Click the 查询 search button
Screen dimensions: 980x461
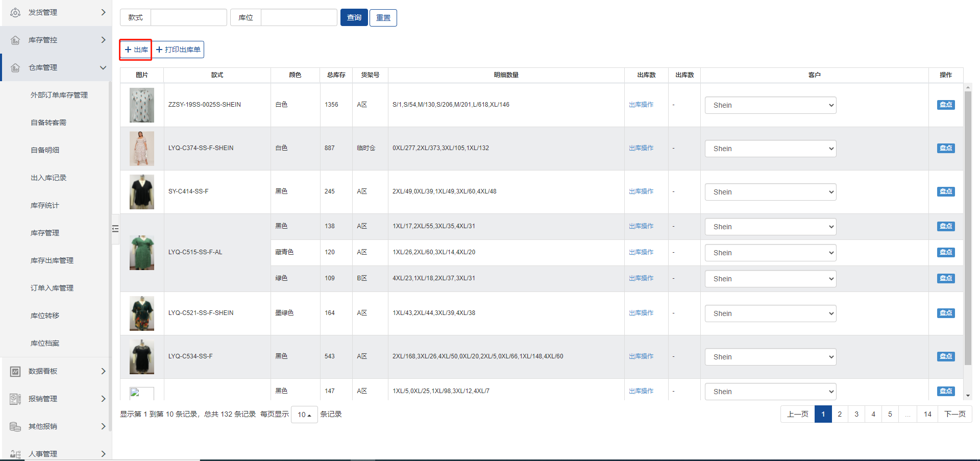pos(354,17)
